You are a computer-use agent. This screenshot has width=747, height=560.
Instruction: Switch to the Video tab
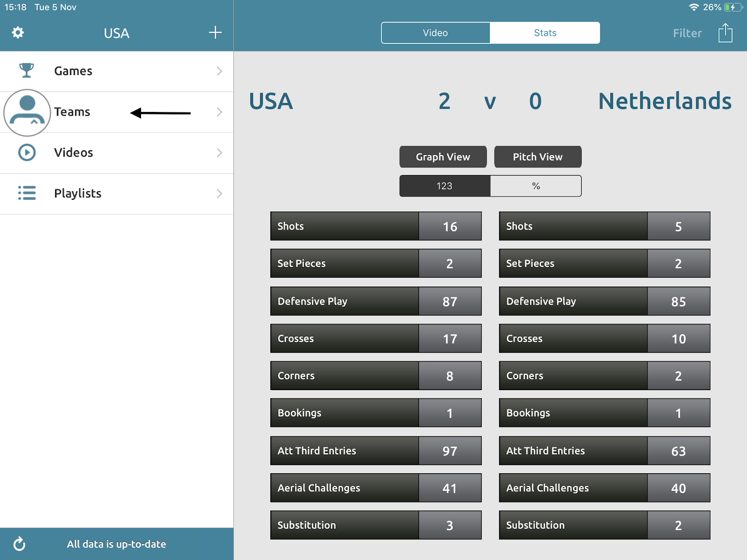(x=435, y=33)
